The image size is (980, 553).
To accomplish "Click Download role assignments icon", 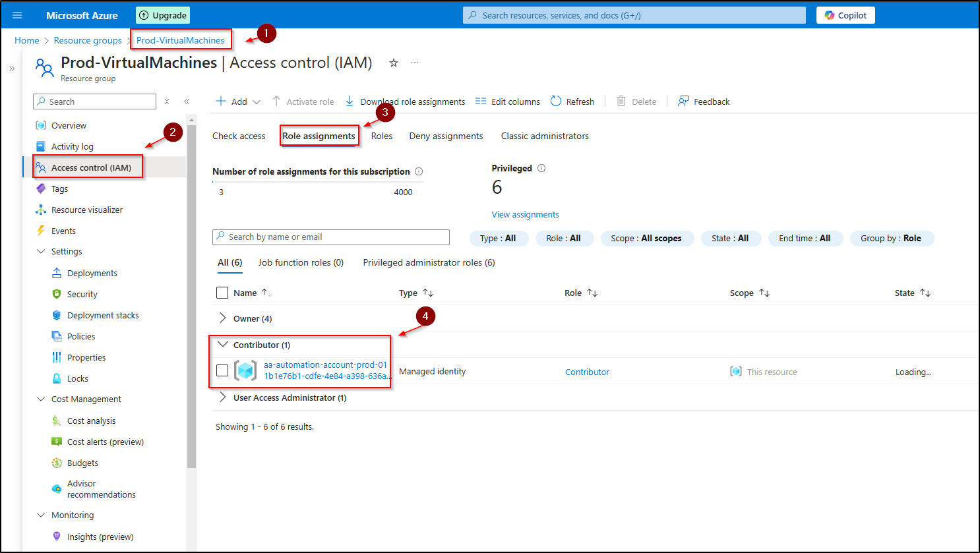I will point(350,102).
